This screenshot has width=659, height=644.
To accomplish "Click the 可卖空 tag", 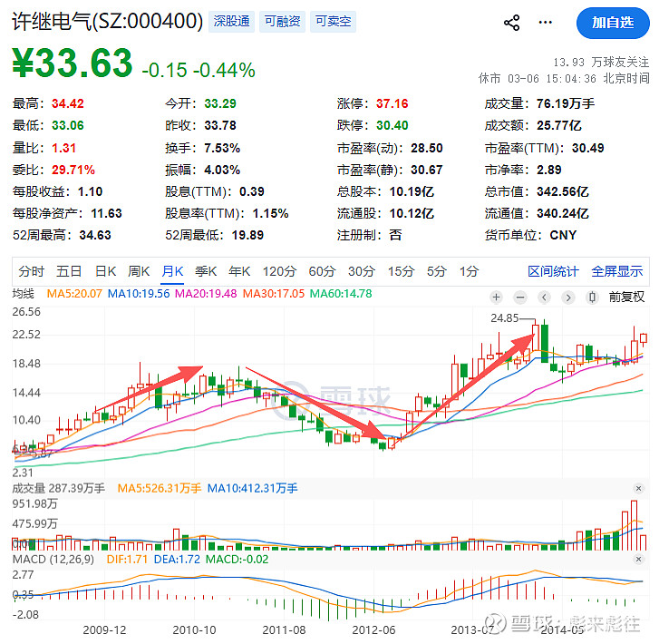I will tap(333, 22).
